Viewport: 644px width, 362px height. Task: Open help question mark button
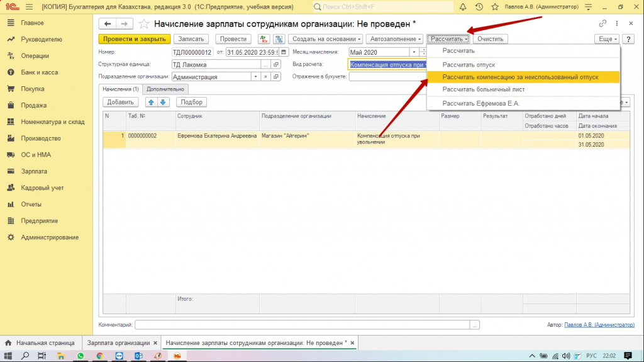pyautogui.click(x=628, y=39)
